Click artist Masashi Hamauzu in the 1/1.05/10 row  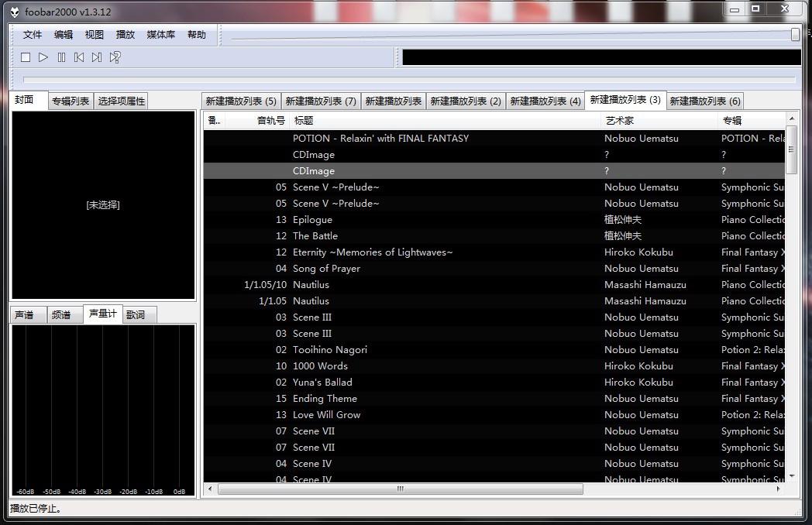click(x=645, y=285)
